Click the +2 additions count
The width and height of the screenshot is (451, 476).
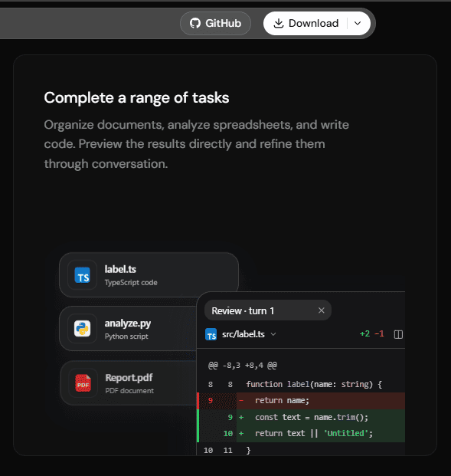364,334
